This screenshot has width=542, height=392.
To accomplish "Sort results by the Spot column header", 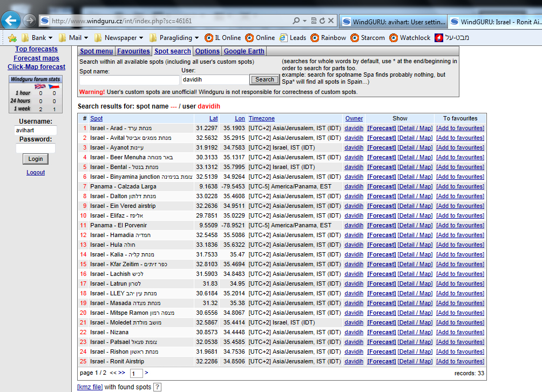I will pos(97,118).
